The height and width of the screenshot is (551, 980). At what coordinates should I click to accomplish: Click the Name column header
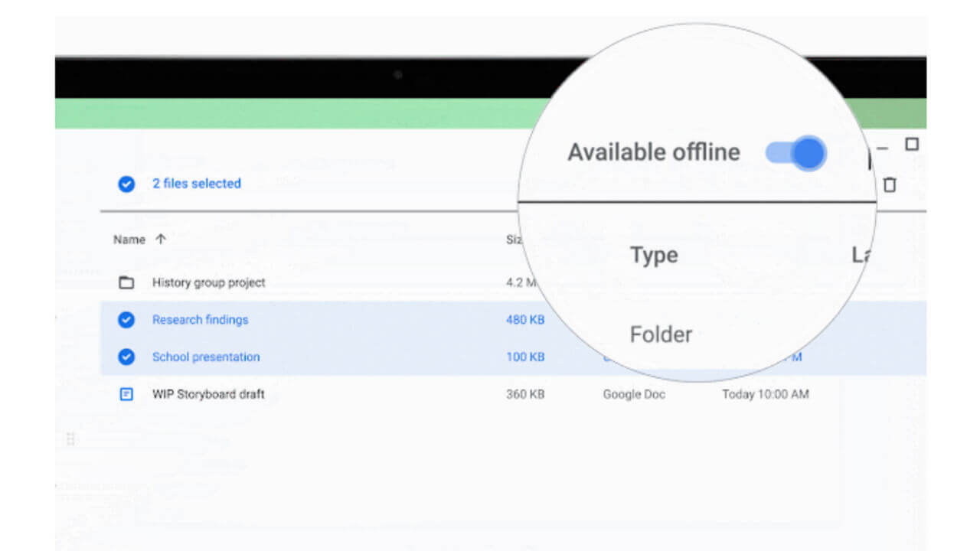tap(129, 239)
